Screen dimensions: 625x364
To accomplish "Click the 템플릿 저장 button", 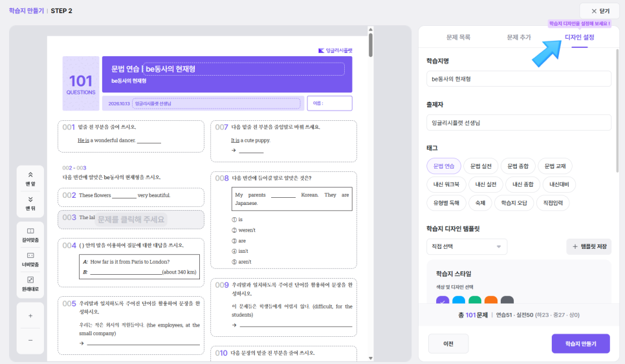I will pyautogui.click(x=589, y=246).
